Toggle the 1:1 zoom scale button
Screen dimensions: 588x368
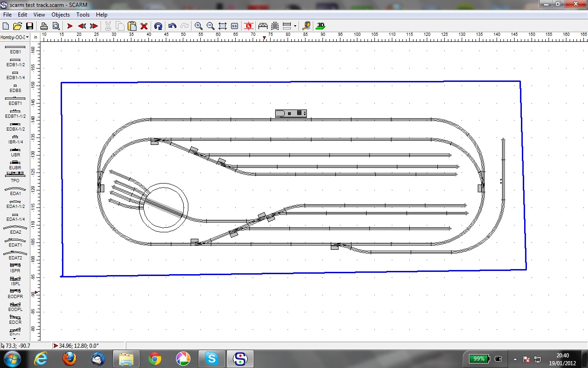(x=235, y=26)
